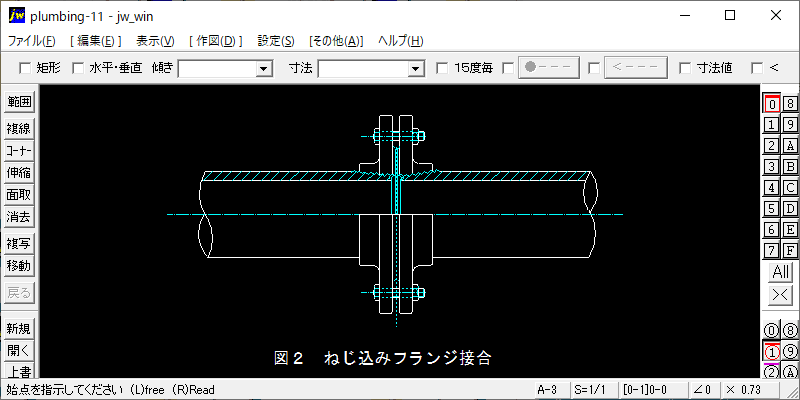The height and width of the screenshot is (400, 800).
Task: Select the 複写 copy tool
Action: [19, 244]
